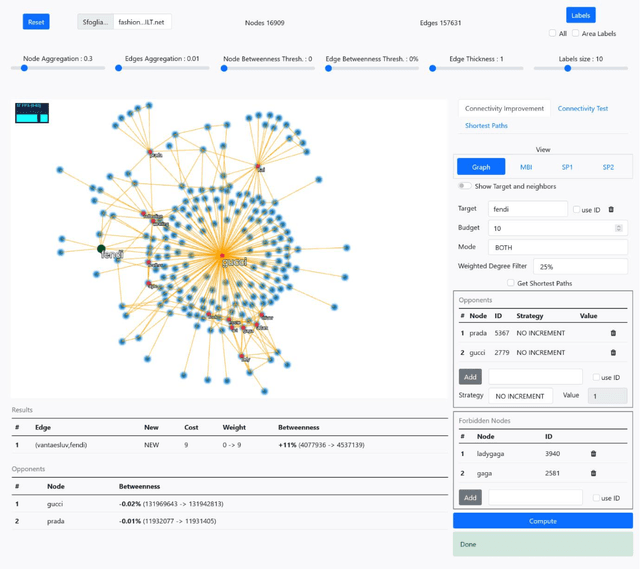This screenshot has width=640, height=569.
Task: Remove gucci opponent using trash icon
Action: point(613,352)
